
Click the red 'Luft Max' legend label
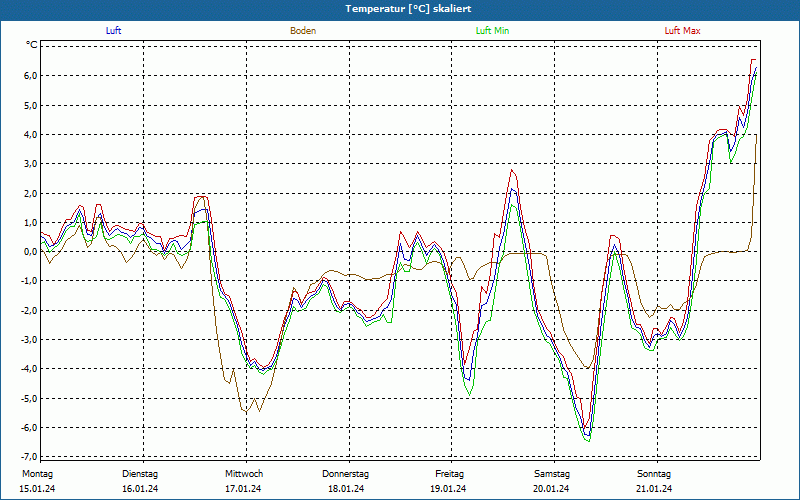pos(682,31)
